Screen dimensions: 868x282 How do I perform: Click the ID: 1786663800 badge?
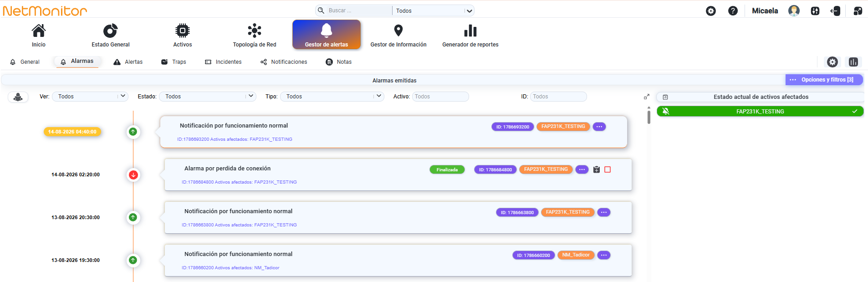517,212
